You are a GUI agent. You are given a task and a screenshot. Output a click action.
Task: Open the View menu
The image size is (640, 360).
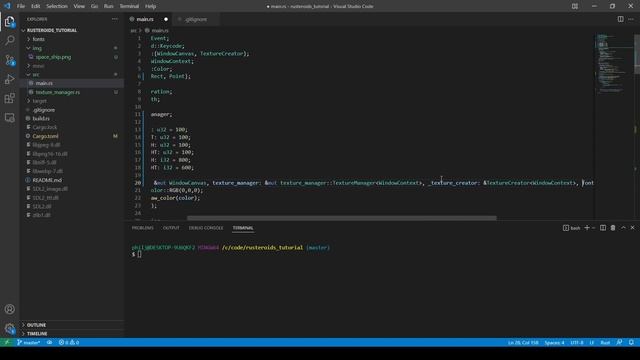[x=79, y=6]
